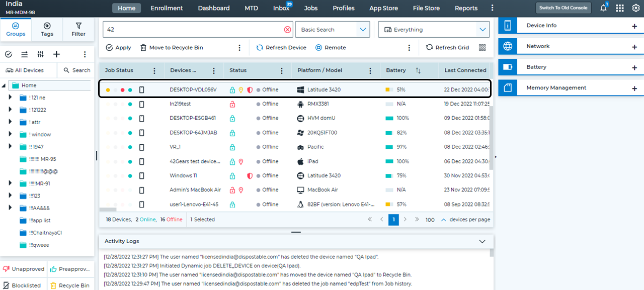Expand the "!! 1947" folder arrow
The width and height of the screenshot is (644, 290).
point(10,146)
